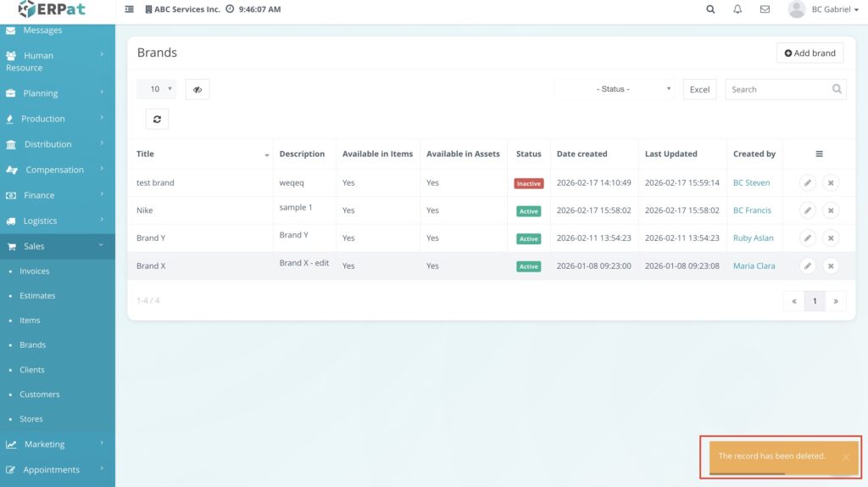Screen dimensions: 868x487
Task: Click the edit pencil for test brand
Action: [807, 182]
